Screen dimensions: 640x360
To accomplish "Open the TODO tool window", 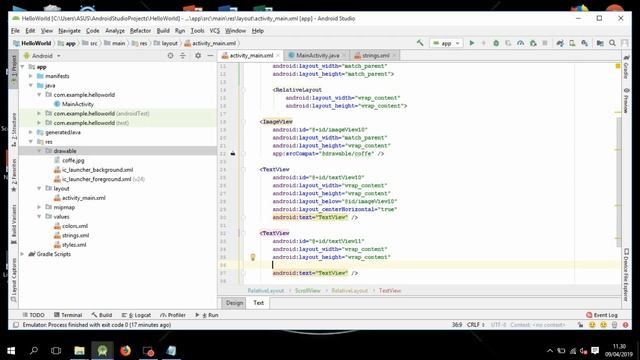I will click(x=34, y=315).
